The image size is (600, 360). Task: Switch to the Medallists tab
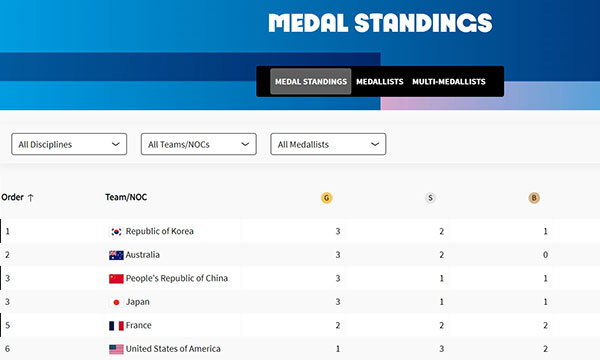click(380, 81)
